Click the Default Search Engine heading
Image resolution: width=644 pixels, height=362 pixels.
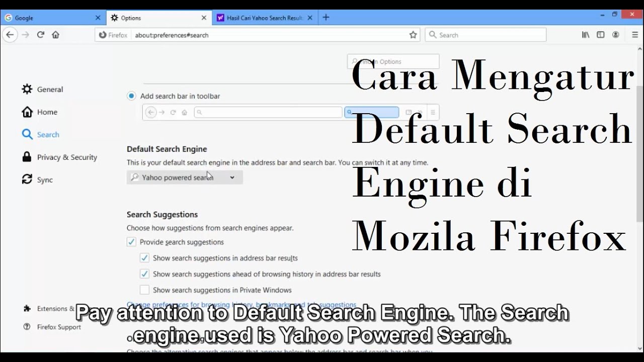coord(167,149)
